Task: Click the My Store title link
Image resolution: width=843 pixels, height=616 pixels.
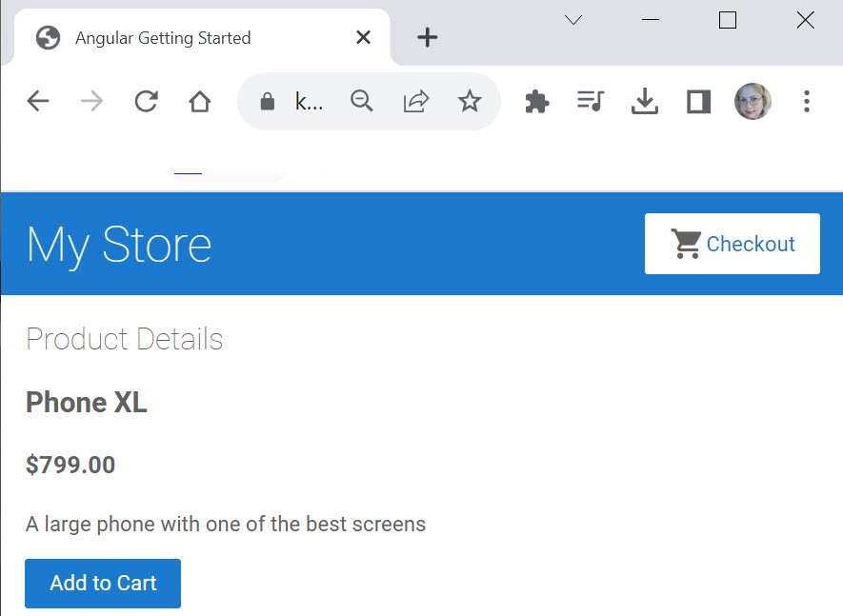Action: (119, 245)
